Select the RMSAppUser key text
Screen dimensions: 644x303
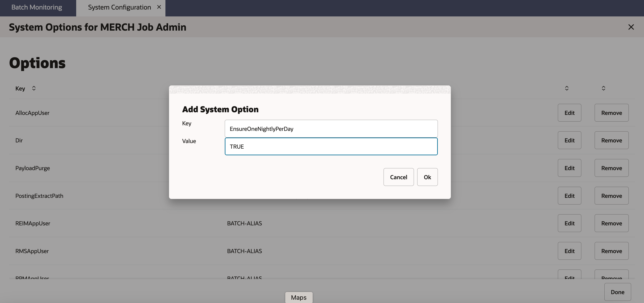[x=32, y=251]
